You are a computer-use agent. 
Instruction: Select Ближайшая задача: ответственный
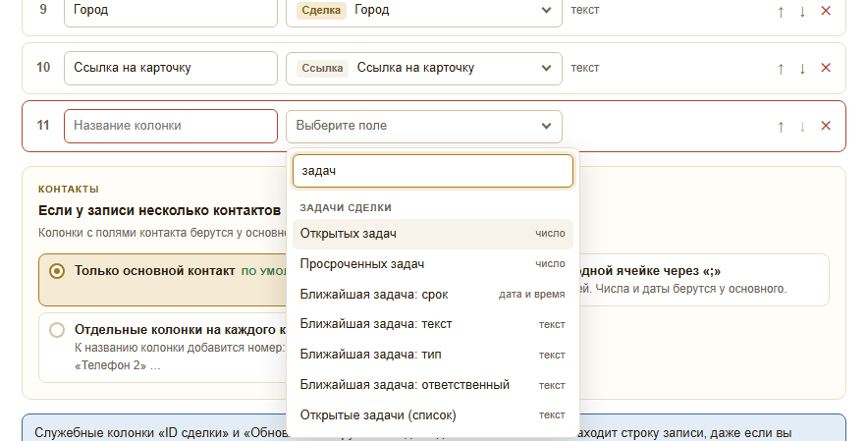(x=433, y=385)
